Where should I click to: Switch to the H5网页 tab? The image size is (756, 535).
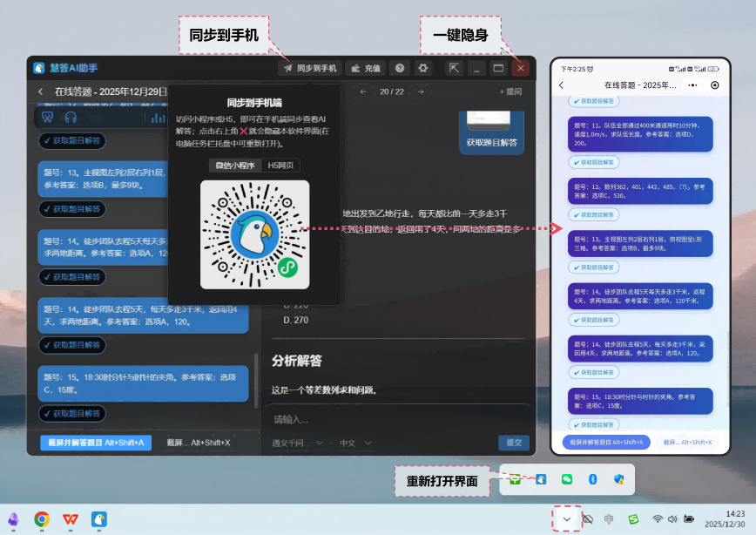click(x=280, y=166)
